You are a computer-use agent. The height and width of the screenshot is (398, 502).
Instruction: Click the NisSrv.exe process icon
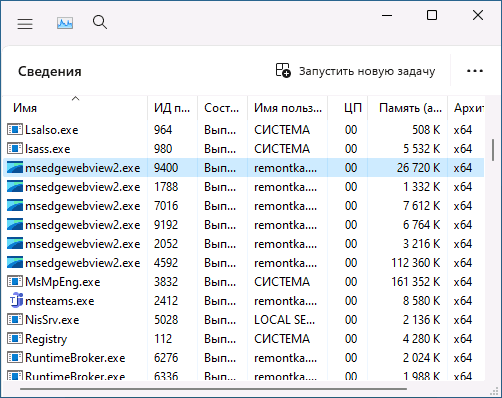point(15,320)
